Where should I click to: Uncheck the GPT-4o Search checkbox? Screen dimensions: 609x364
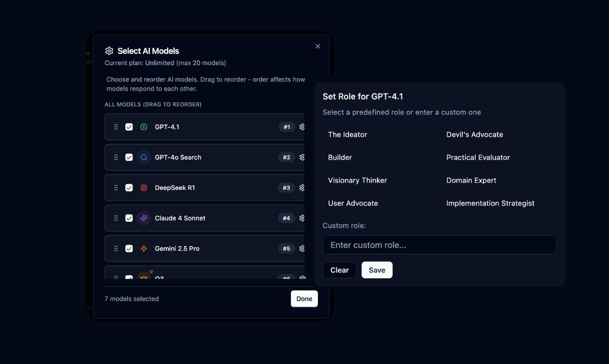point(129,157)
